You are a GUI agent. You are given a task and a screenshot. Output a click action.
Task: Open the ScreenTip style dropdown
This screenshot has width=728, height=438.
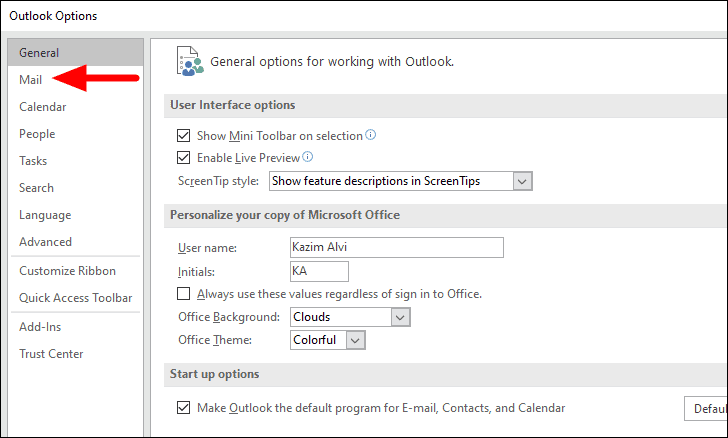(521, 181)
